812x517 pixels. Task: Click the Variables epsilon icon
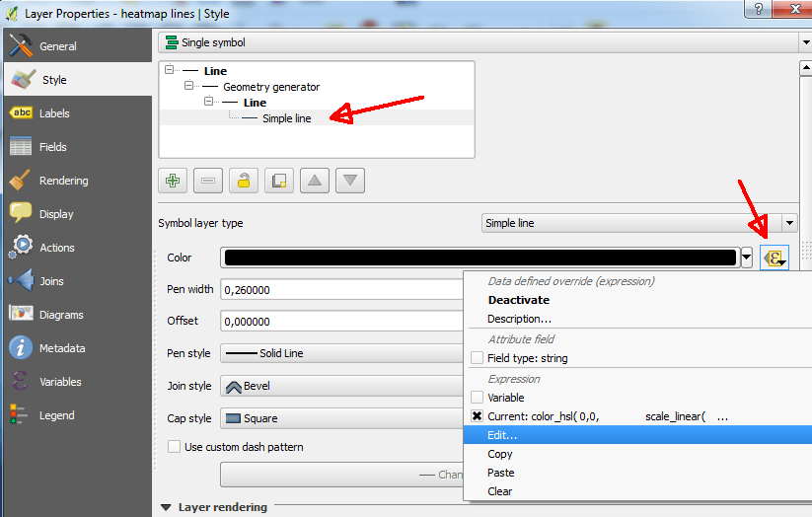pyautogui.click(x=20, y=381)
